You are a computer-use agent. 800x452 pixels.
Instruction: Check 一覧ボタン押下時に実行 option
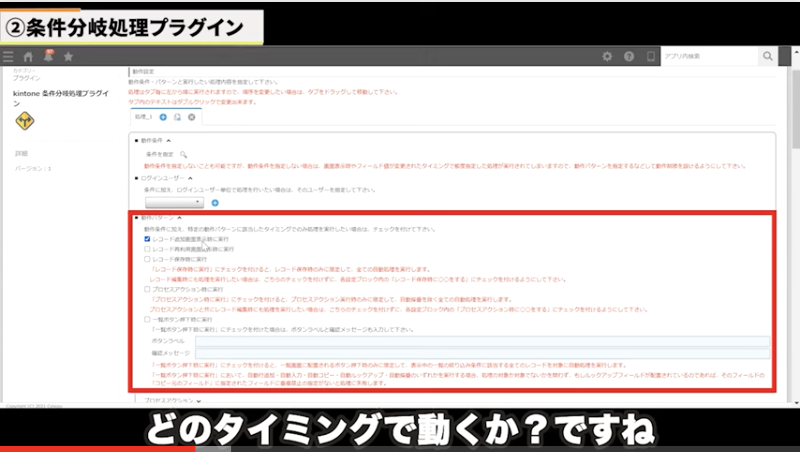pos(148,319)
